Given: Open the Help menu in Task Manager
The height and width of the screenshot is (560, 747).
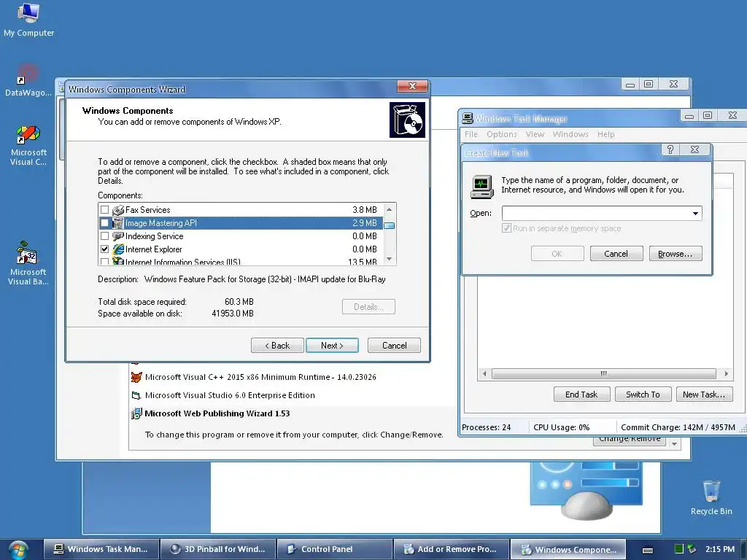Looking at the screenshot, I should pos(606,134).
